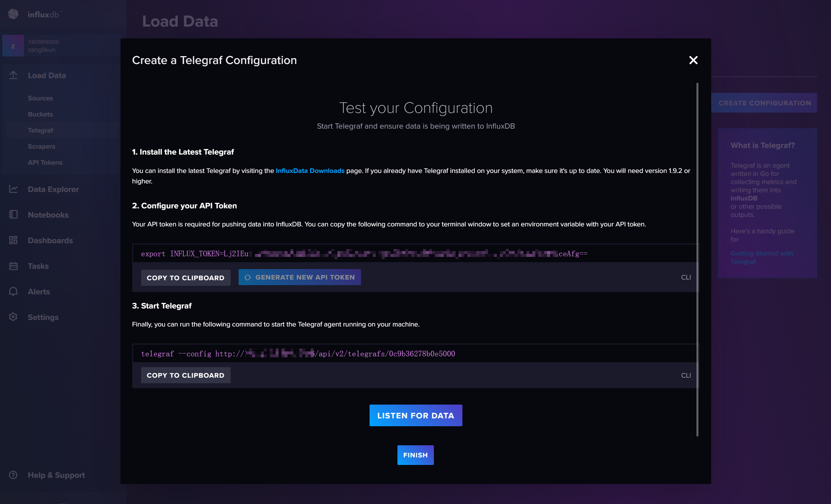831x504 pixels.
Task: Open the API Tokens submenu item
Action: tap(45, 162)
